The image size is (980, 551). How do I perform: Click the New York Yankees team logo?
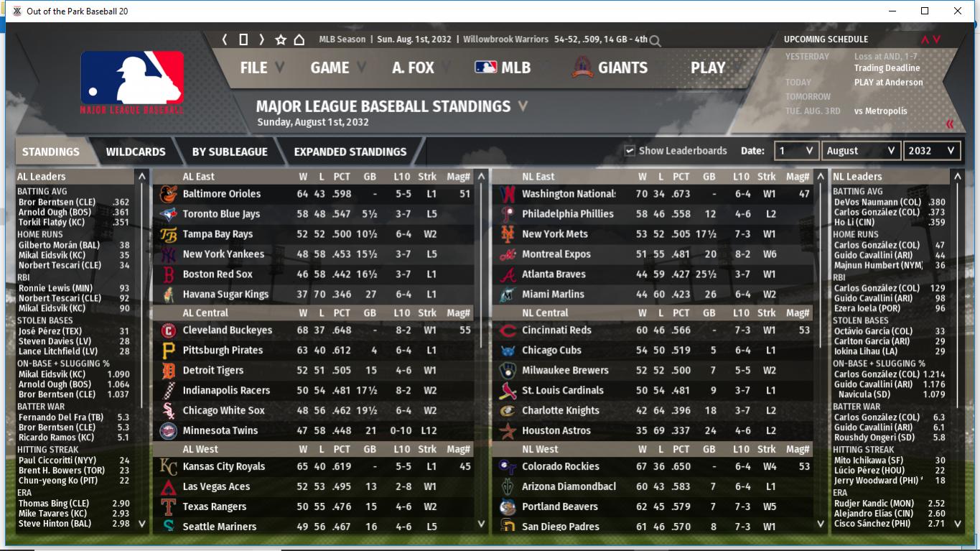click(168, 254)
